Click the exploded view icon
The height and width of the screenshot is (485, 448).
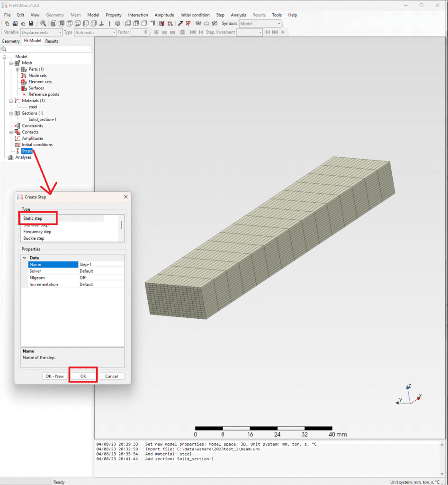coord(170,24)
